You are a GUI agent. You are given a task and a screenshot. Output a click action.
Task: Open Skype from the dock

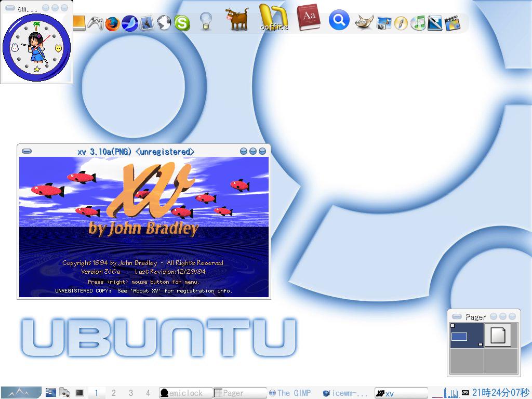coord(183,22)
